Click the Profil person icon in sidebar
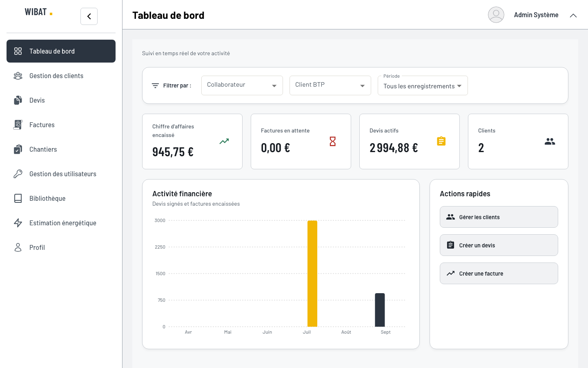The height and width of the screenshot is (368, 588). (x=18, y=247)
